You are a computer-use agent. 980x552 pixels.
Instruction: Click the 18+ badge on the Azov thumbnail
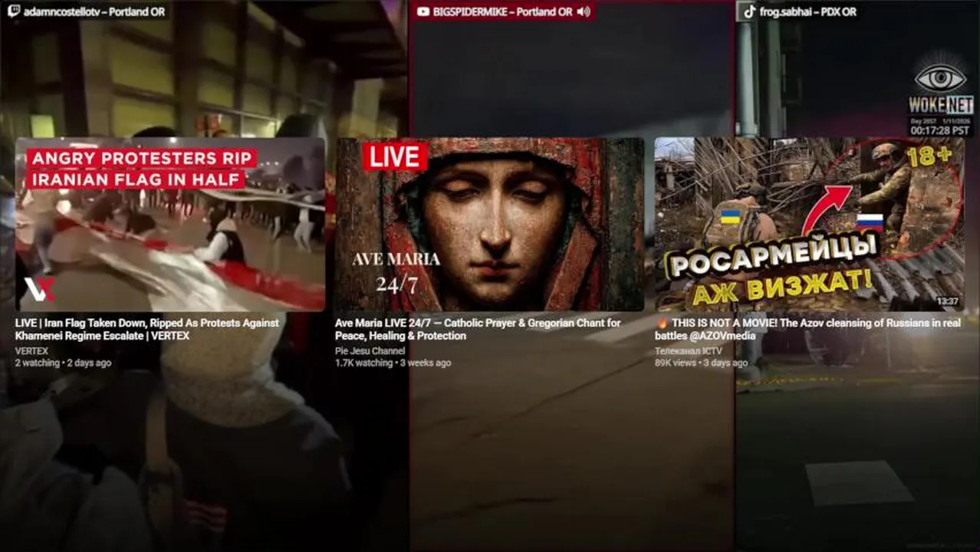(x=929, y=156)
